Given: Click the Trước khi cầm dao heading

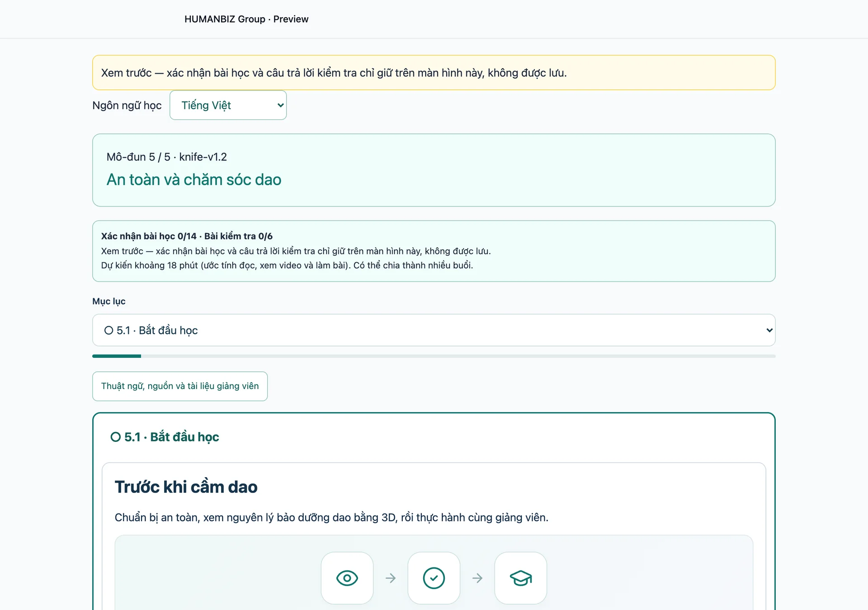Looking at the screenshot, I should [186, 487].
